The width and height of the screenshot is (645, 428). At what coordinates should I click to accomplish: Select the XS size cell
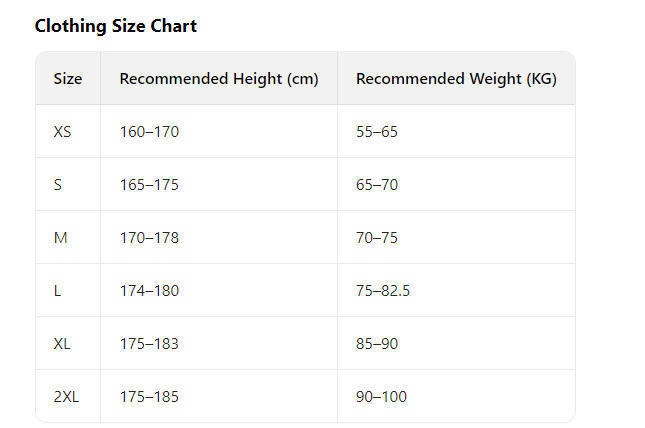pos(63,131)
